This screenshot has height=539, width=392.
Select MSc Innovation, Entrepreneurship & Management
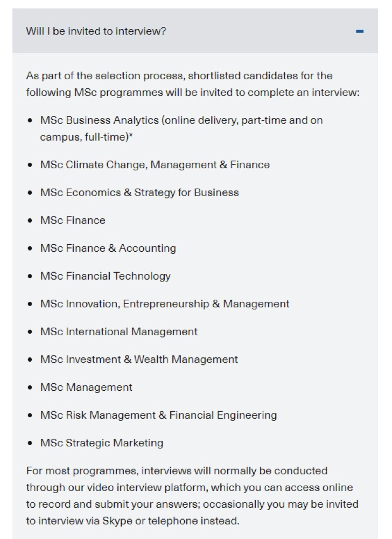click(164, 304)
